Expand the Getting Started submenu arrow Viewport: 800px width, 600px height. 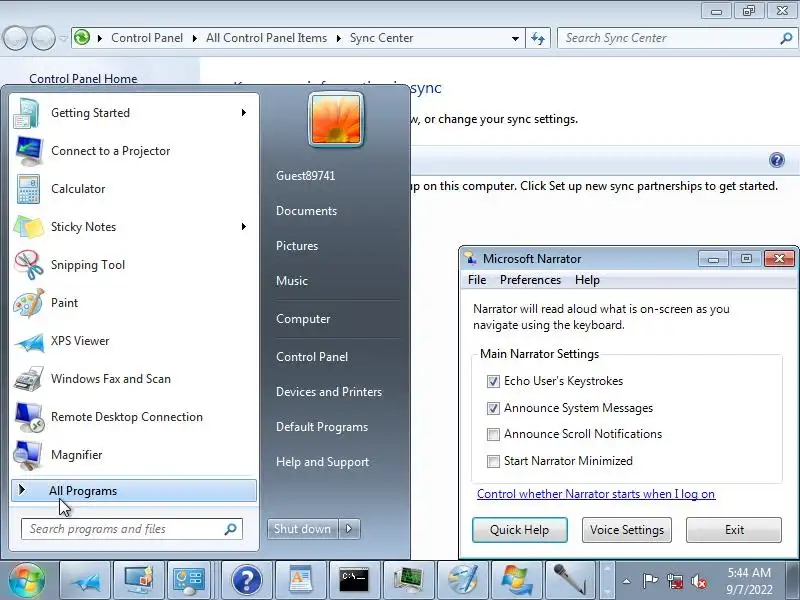244,112
